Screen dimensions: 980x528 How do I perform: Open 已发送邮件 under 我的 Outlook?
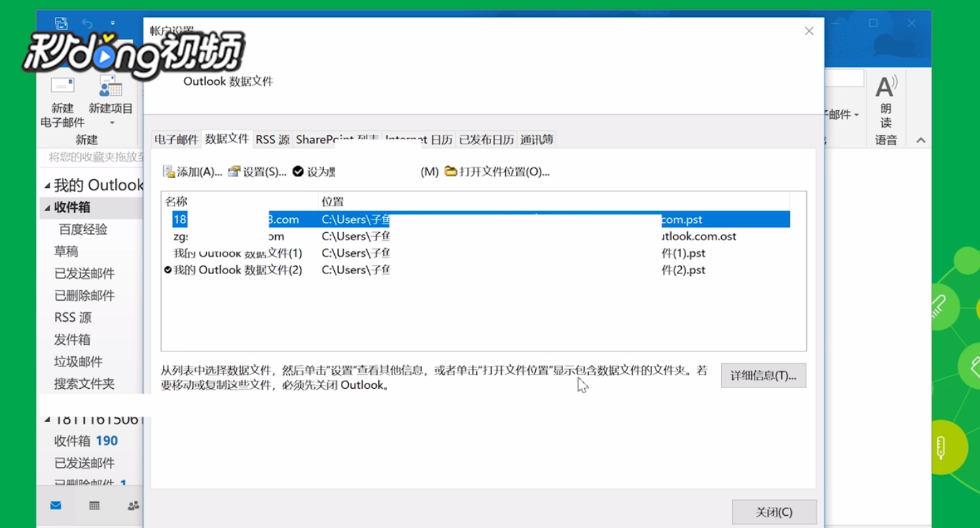(84, 274)
